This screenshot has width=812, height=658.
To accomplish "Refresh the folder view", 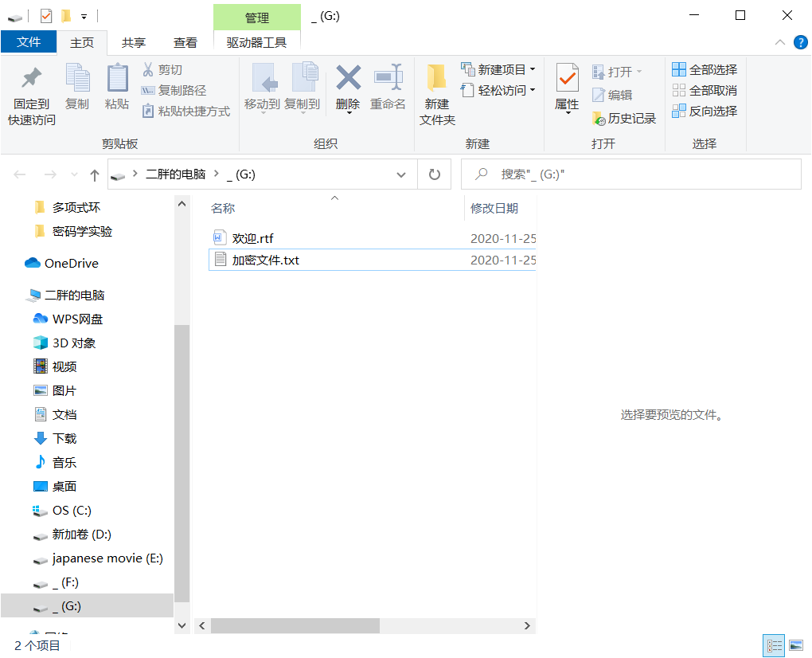I will [x=434, y=173].
